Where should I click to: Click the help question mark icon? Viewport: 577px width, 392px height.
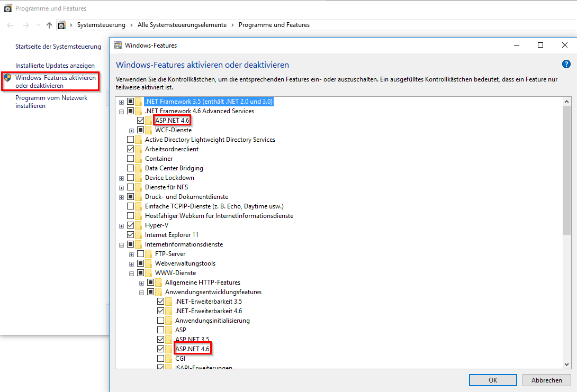[566, 64]
